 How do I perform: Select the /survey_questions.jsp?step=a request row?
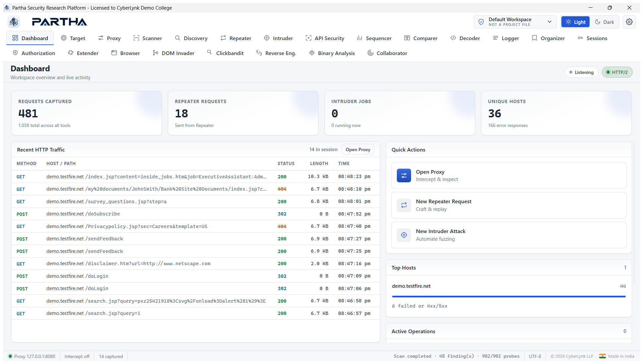coord(196,202)
